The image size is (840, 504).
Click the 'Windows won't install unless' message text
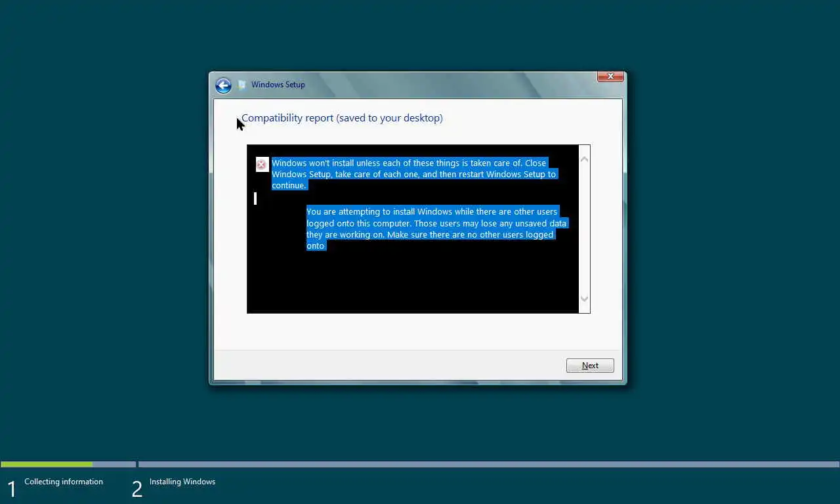(414, 174)
